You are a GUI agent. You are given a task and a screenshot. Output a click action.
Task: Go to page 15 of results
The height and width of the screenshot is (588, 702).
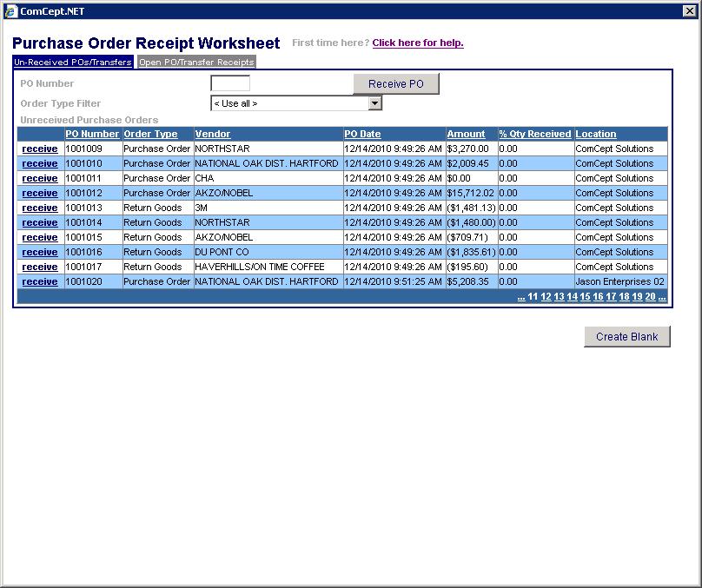coord(585,297)
